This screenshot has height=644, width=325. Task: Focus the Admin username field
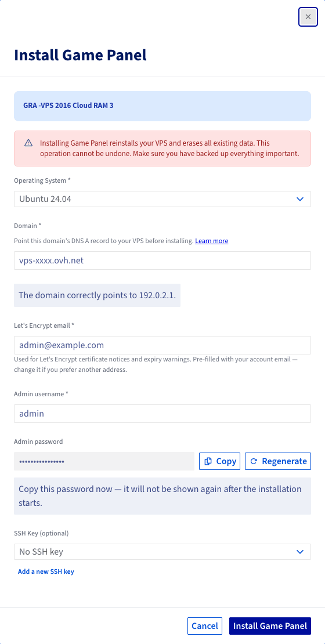pyautogui.click(x=162, y=414)
